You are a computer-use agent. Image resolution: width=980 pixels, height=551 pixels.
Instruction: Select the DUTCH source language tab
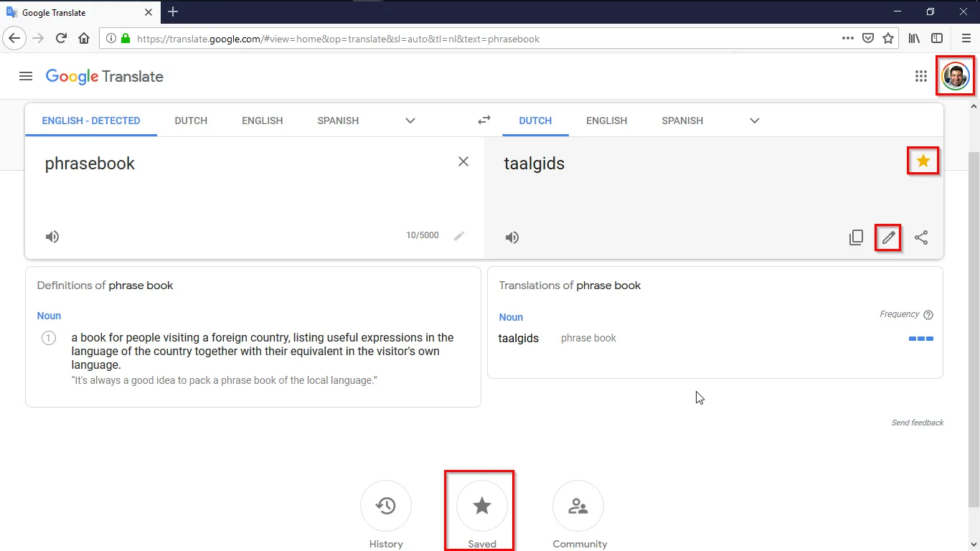[191, 121]
